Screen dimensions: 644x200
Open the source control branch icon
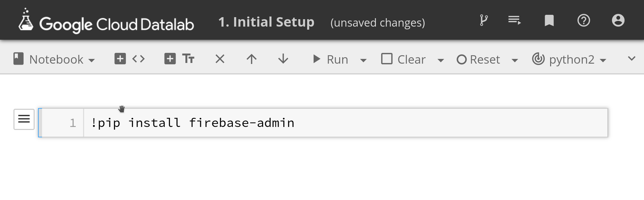click(484, 20)
